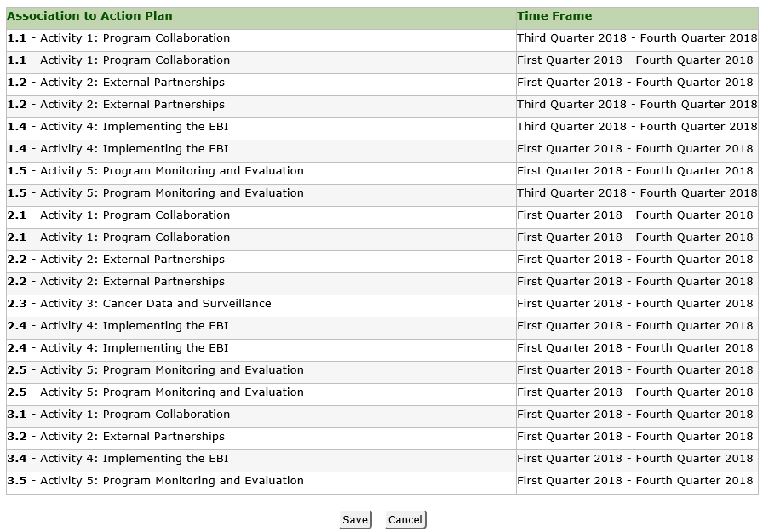The image size is (763, 532).
Task: Choose the 3.2 External Partnerships activity
Action: 116,437
